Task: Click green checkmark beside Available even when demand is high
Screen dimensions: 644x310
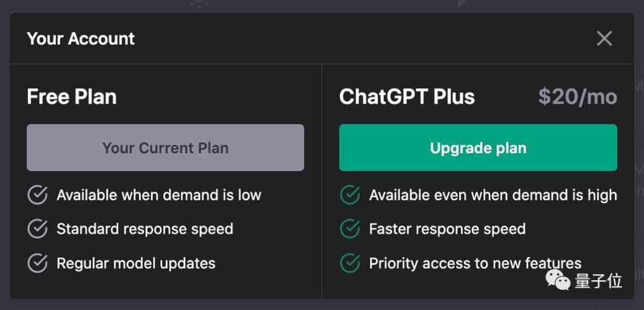Action: pos(350,195)
